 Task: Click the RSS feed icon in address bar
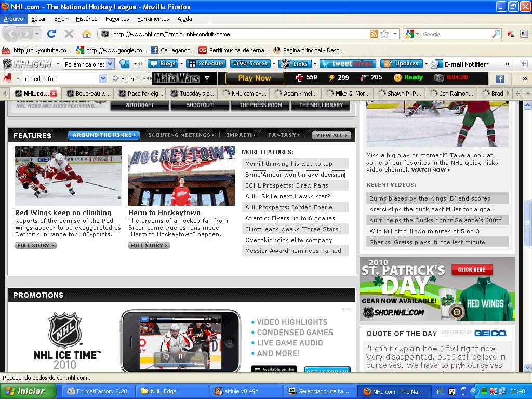(x=374, y=34)
